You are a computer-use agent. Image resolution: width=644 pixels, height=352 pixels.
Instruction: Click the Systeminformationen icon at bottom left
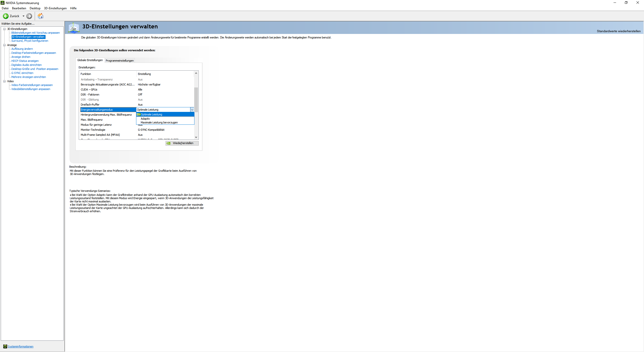(x=5, y=346)
